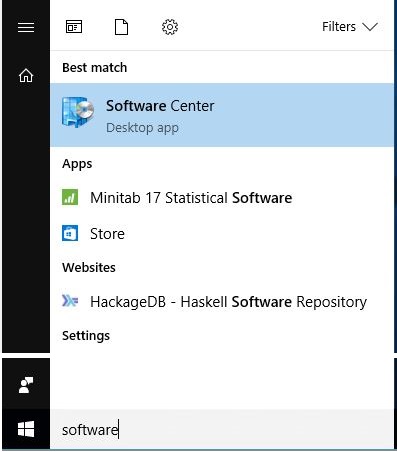The height and width of the screenshot is (452, 397).
Task: Filter results by Apps icon
Action: click(74, 27)
